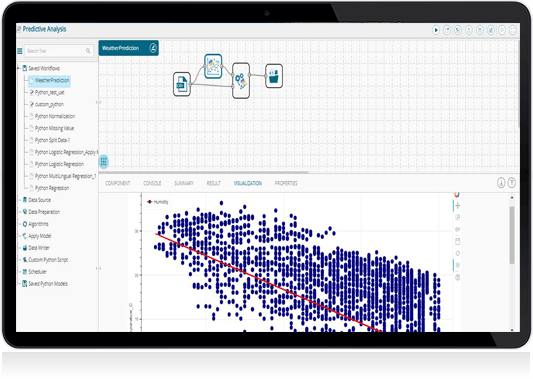533x379 pixels.
Task: Select the WeatherPrediction workflow tab
Action: click(121, 48)
